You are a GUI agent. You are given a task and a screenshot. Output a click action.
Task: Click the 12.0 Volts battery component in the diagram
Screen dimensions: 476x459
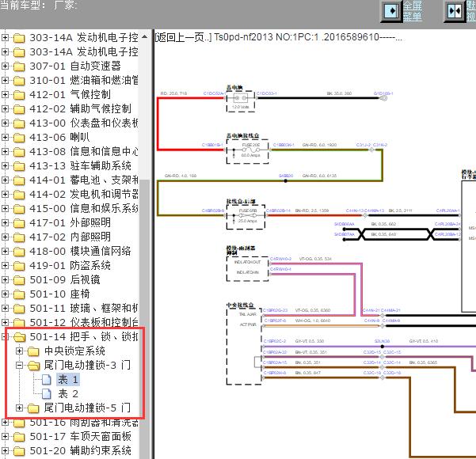coord(241,101)
